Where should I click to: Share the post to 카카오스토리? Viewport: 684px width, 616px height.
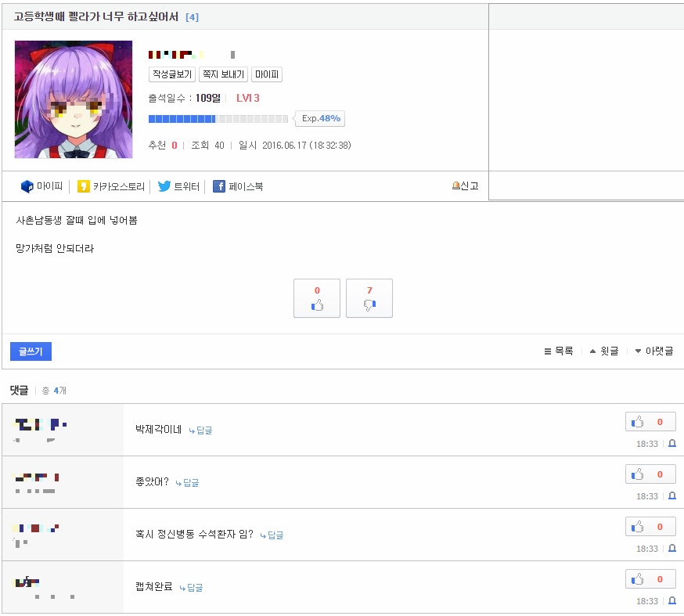(111, 186)
